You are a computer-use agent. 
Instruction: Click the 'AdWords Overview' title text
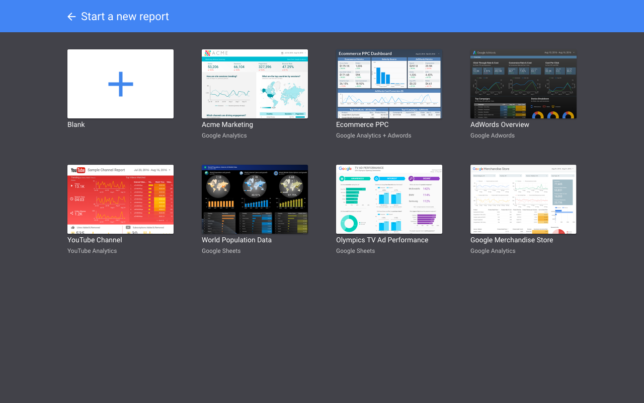[499, 124]
